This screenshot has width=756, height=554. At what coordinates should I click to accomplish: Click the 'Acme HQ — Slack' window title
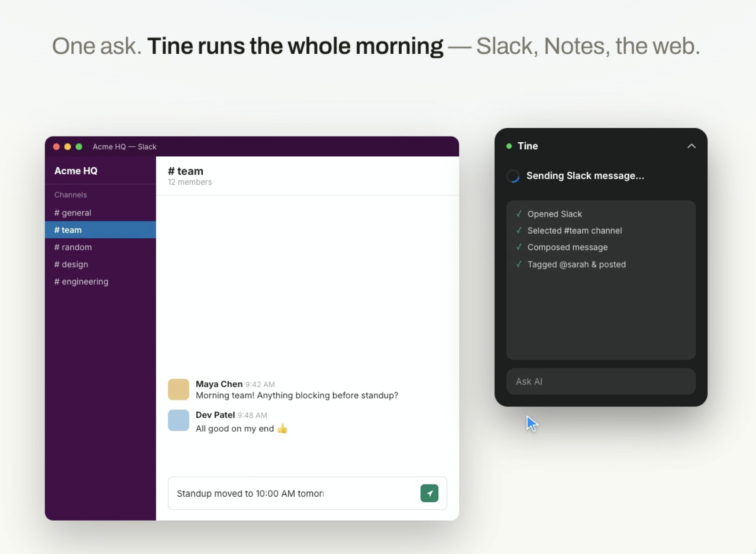(125, 147)
